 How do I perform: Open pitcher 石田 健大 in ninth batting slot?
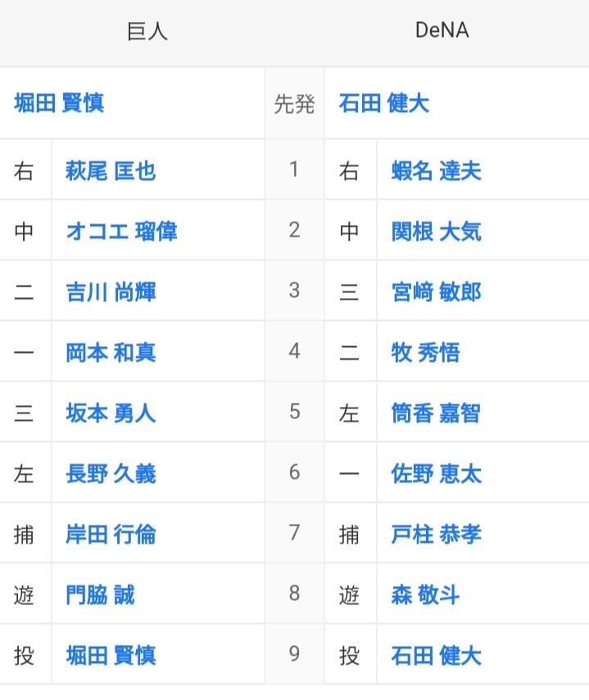click(x=437, y=655)
